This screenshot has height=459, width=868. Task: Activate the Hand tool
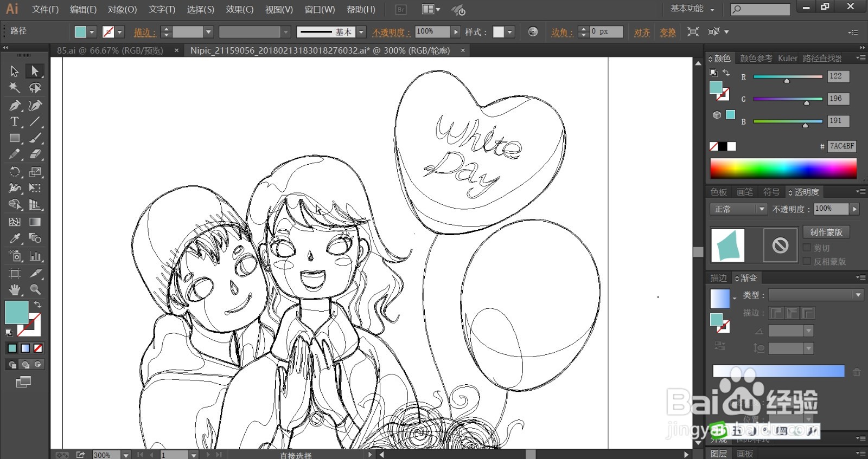coord(15,289)
